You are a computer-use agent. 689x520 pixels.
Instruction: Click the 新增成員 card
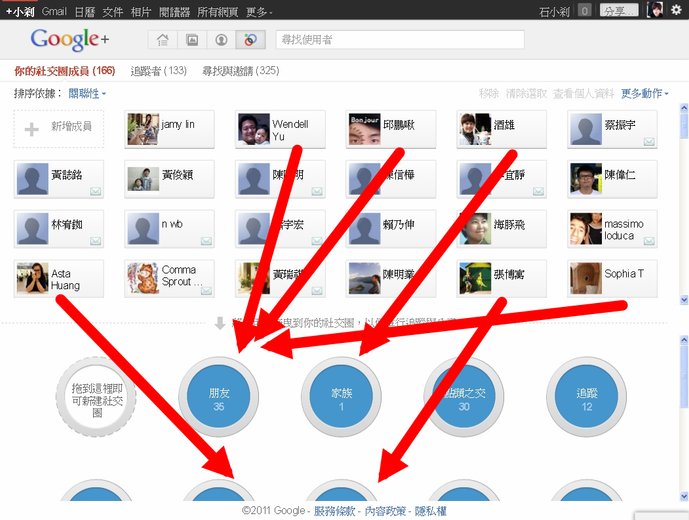click(x=59, y=129)
